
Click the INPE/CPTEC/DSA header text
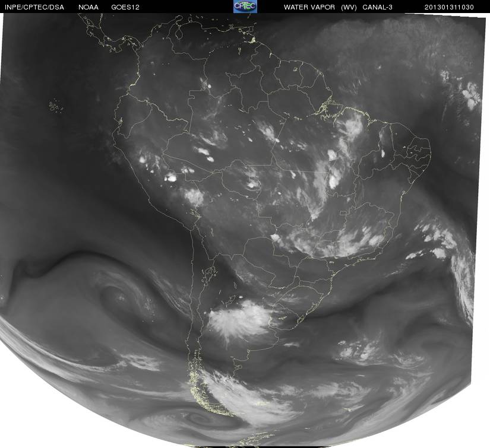(34, 7)
